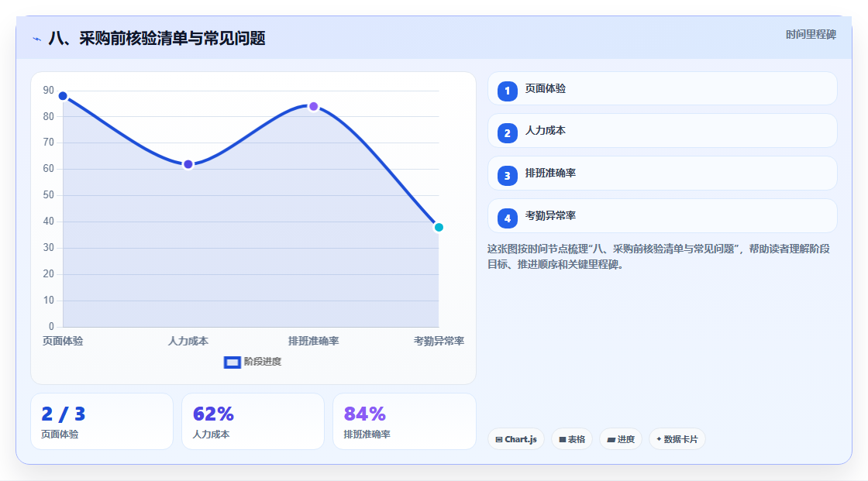The image size is (868, 481).
Task: Click the title 八、采购前核验清单与常见问题
Action: (x=157, y=38)
